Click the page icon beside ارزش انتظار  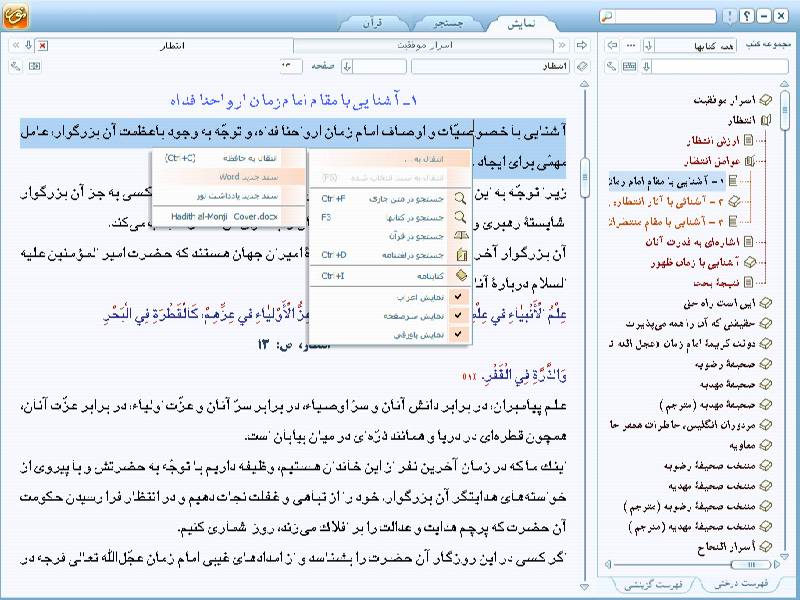click(748, 140)
